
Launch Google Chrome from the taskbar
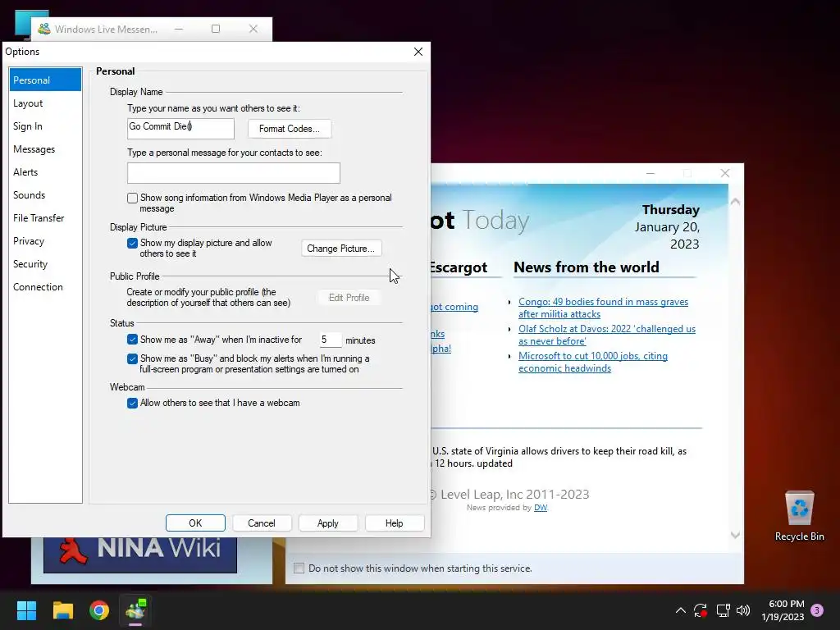click(x=99, y=610)
